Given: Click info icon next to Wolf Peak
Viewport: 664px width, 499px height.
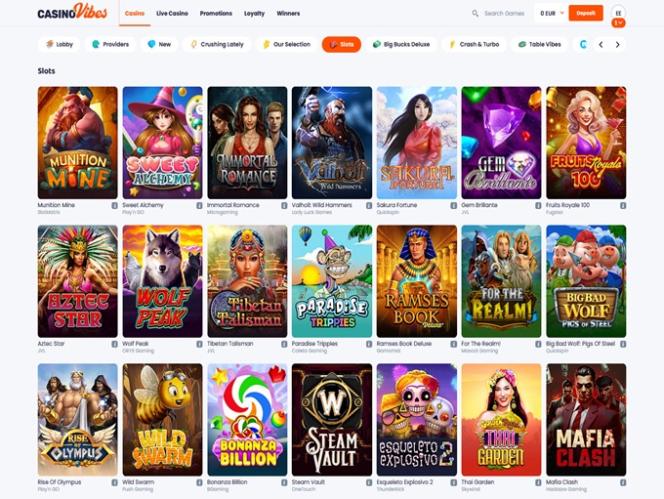Looking at the screenshot, I should click(199, 344).
